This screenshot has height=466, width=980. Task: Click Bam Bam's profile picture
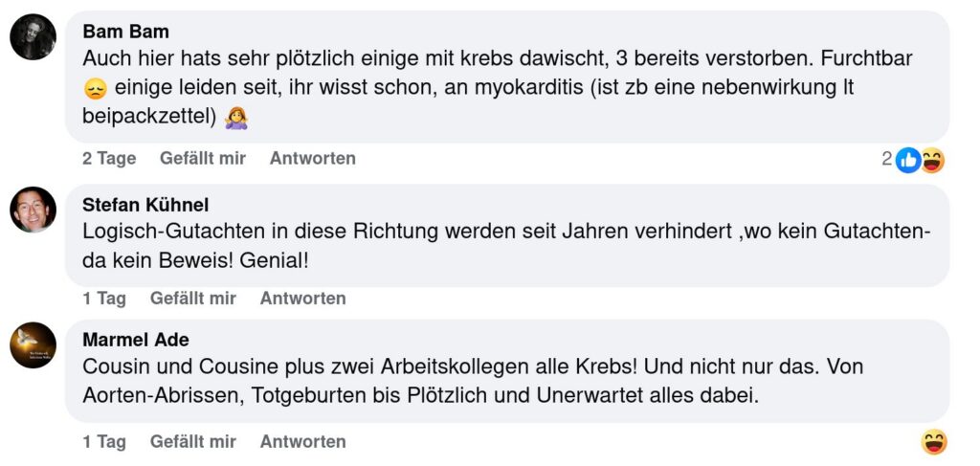pos(33,37)
